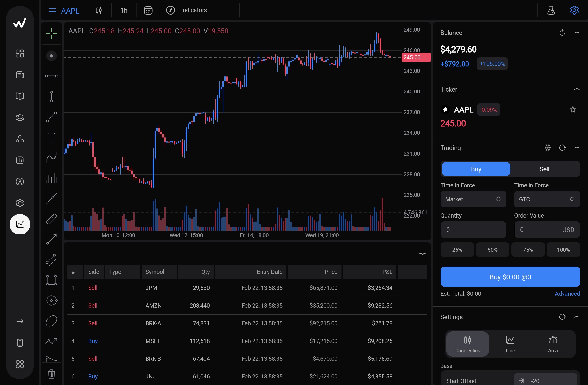The image size is (588, 385).
Task: Sort the table by Entry Date column
Action: [251, 272]
